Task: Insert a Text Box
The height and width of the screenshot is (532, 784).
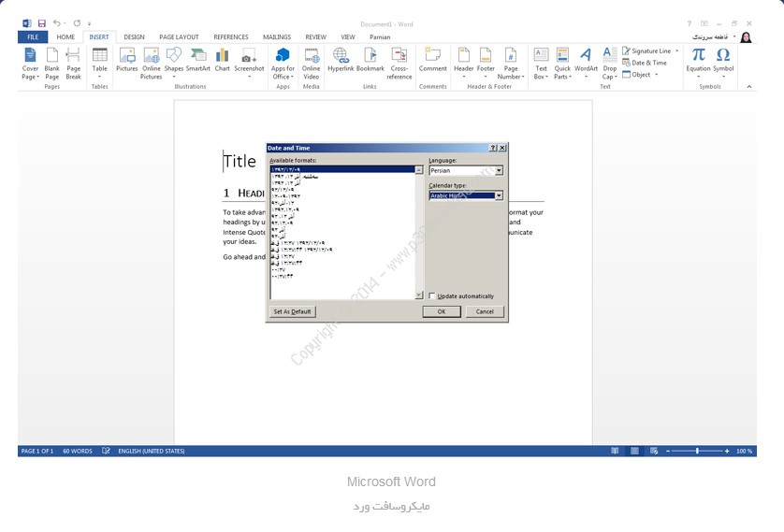Action: click(x=541, y=64)
